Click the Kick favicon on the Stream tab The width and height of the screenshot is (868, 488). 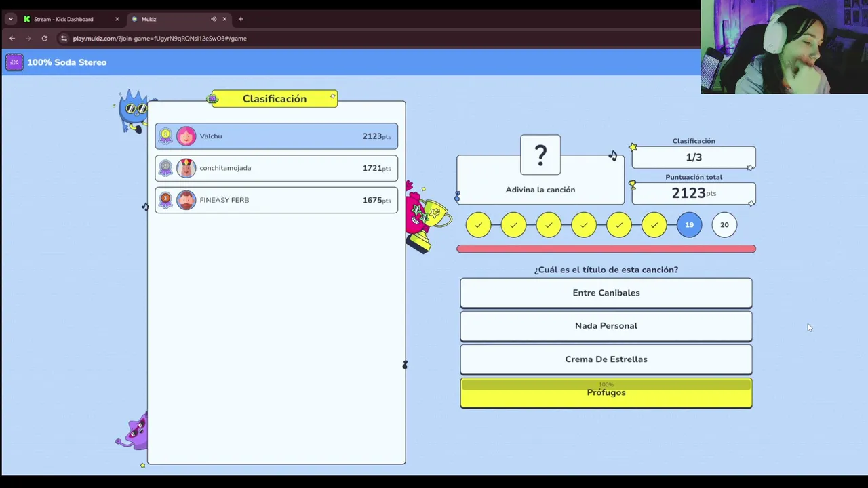click(27, 19)
